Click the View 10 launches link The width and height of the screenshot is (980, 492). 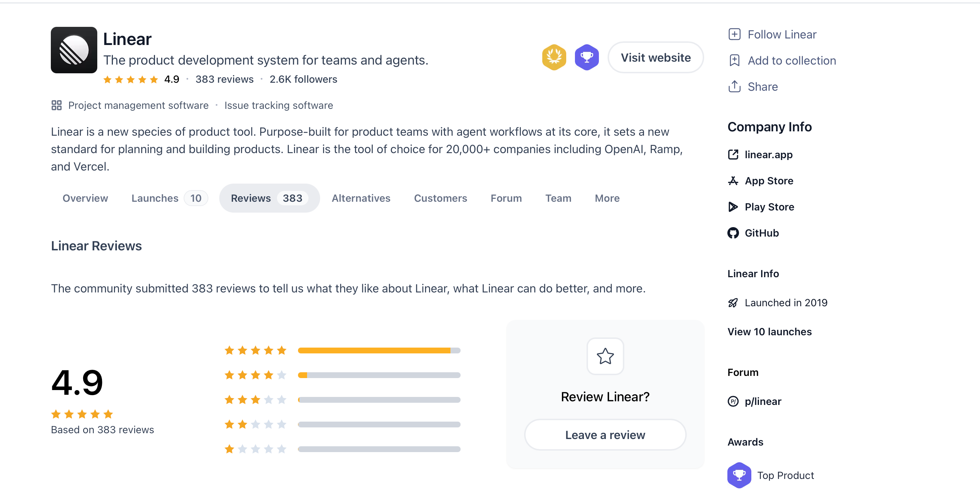click(769, 332)
